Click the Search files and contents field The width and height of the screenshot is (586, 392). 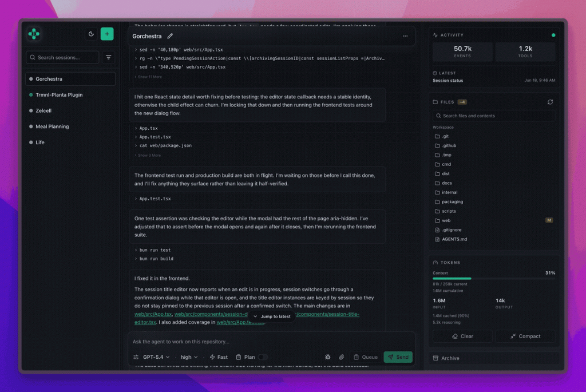(x=493, y=116)
